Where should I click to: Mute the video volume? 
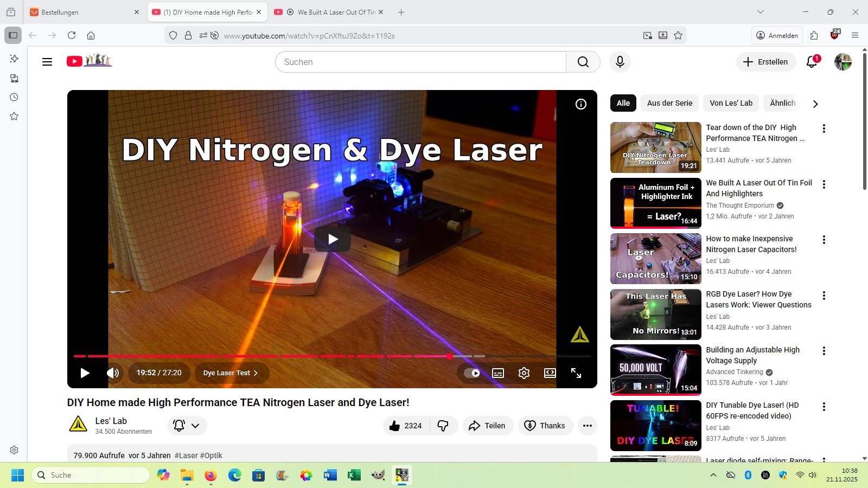click(113, 373)
